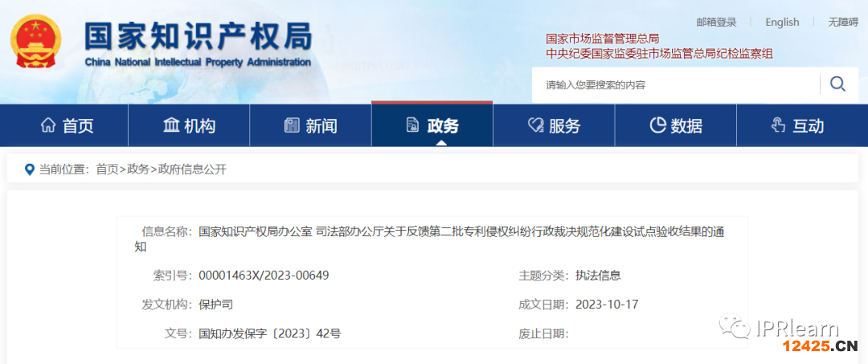Switch site language to English
This screenshot has height=364, width=868.
[x=782, y=22]
